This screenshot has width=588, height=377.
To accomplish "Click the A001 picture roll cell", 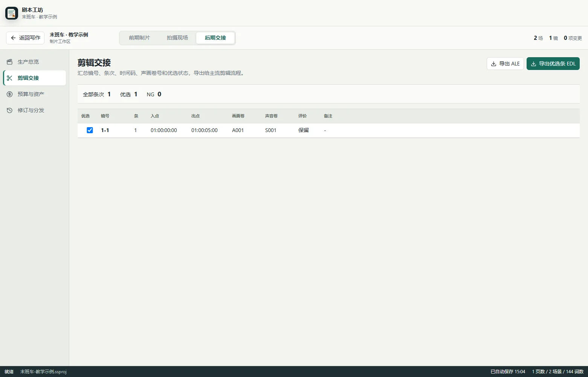I will pyautogui.click(x=238, y=130).
